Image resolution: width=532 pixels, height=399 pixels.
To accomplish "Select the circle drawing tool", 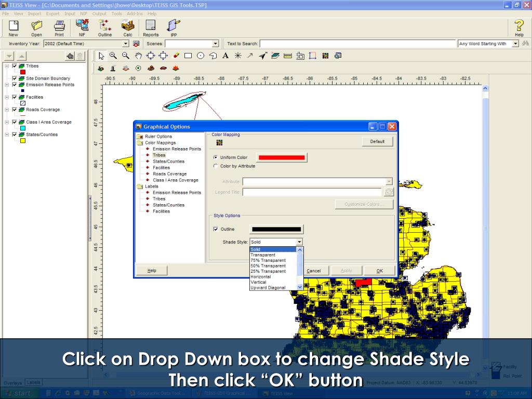I will point(201,56).
